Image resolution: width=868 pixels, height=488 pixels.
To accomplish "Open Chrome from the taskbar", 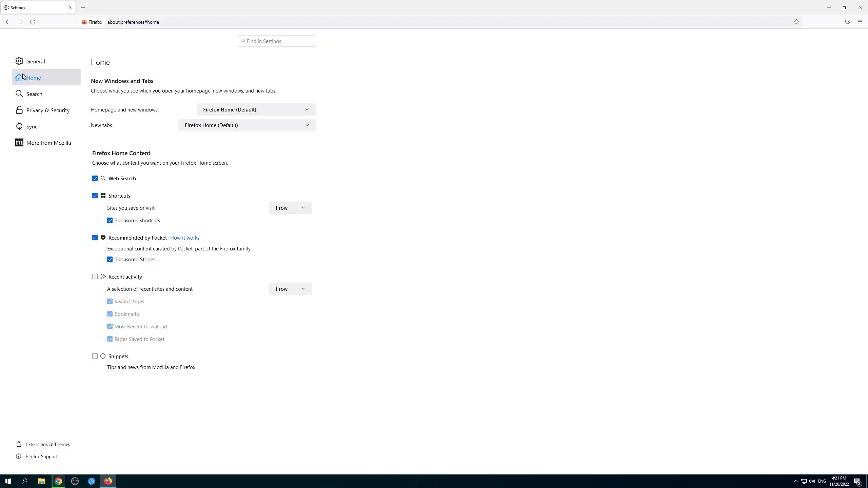I will 58,481.
